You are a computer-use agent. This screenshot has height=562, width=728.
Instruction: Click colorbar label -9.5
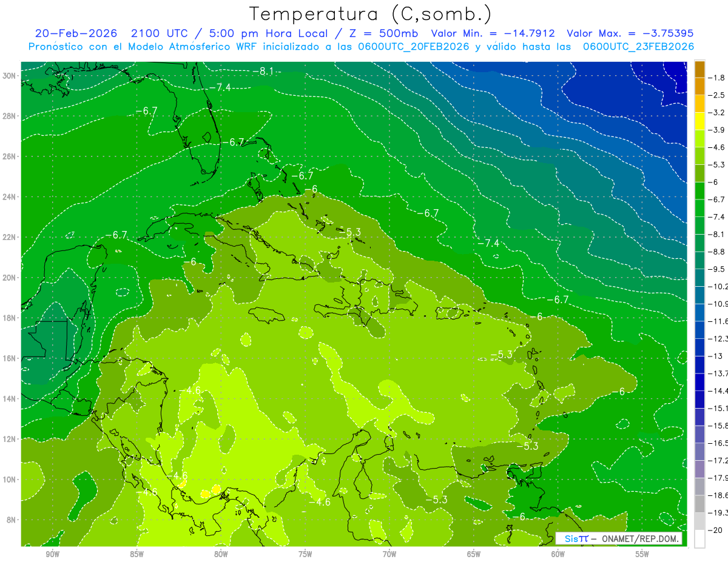[718, 269]
